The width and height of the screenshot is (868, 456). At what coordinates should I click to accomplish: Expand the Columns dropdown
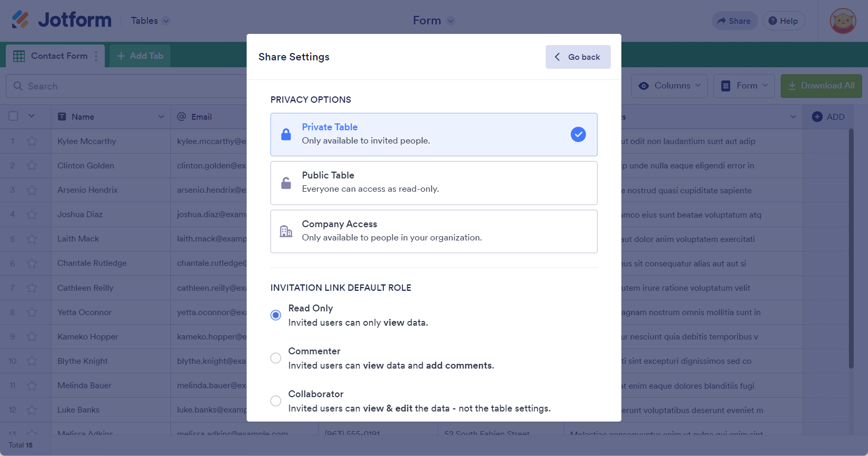pos(670,86)
